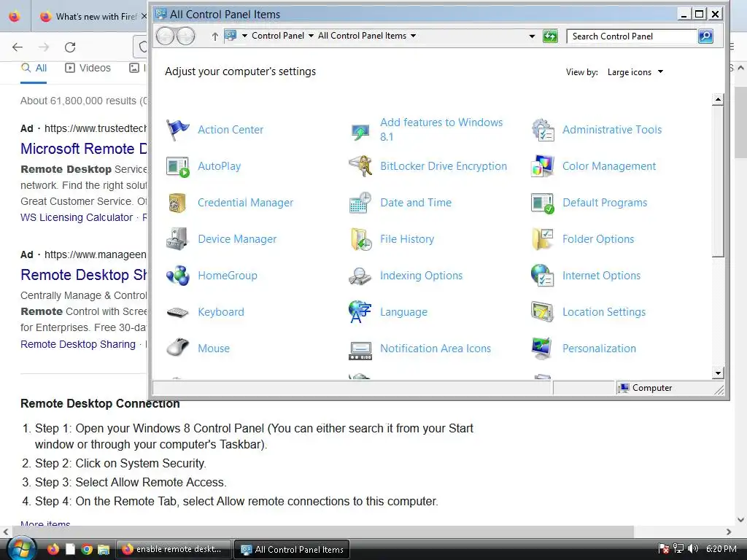This screenshot has height=560, width=747.
Task: Expand the Control Panel breadcrumb arrow
Action: click(311, 36)
